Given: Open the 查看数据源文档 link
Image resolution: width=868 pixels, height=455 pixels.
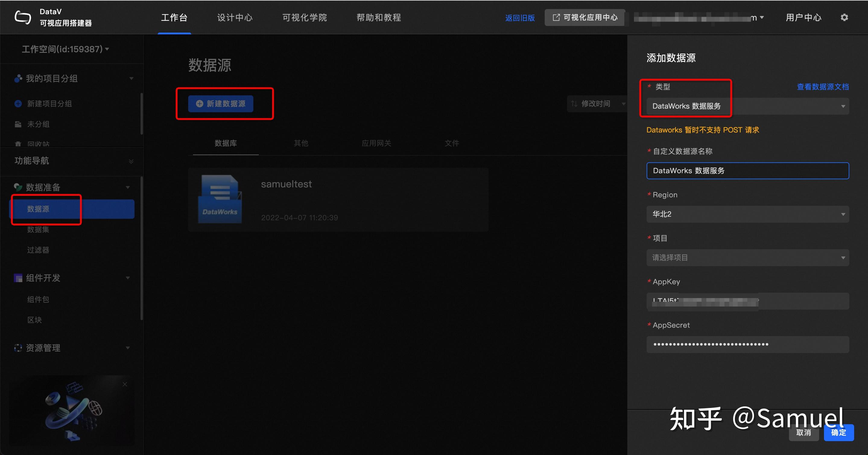Looking at the screenshot, I should click(x=822, y=87).
